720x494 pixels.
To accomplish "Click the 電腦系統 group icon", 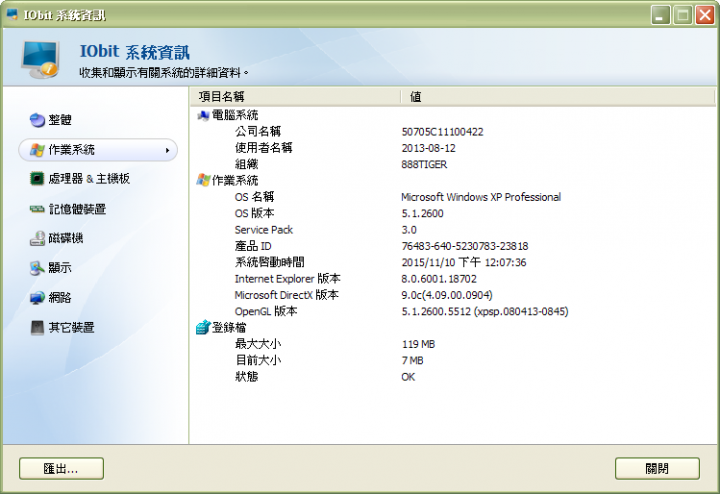I will (203, 115).
